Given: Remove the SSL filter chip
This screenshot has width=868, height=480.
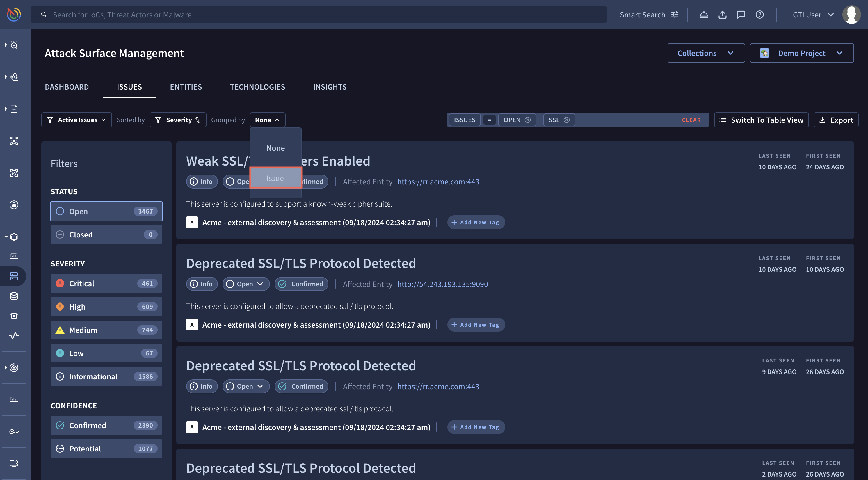Looking at the screenshot, I should tap(567, 120).
